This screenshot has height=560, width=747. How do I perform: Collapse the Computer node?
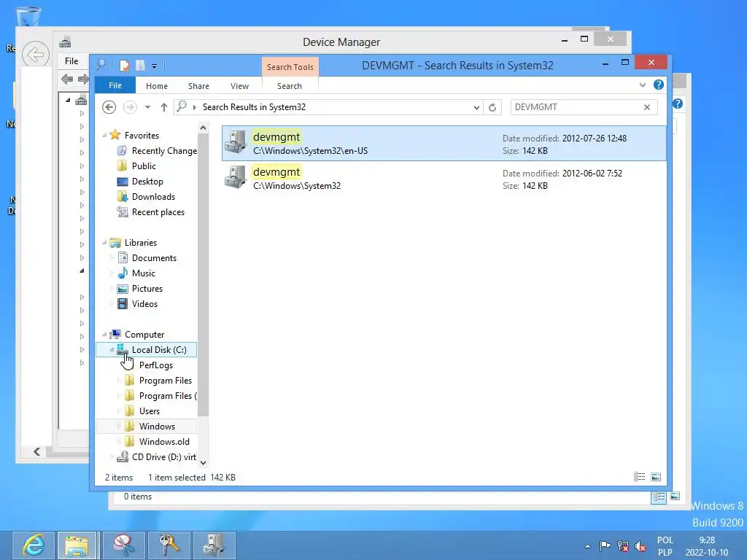(104, 334)
